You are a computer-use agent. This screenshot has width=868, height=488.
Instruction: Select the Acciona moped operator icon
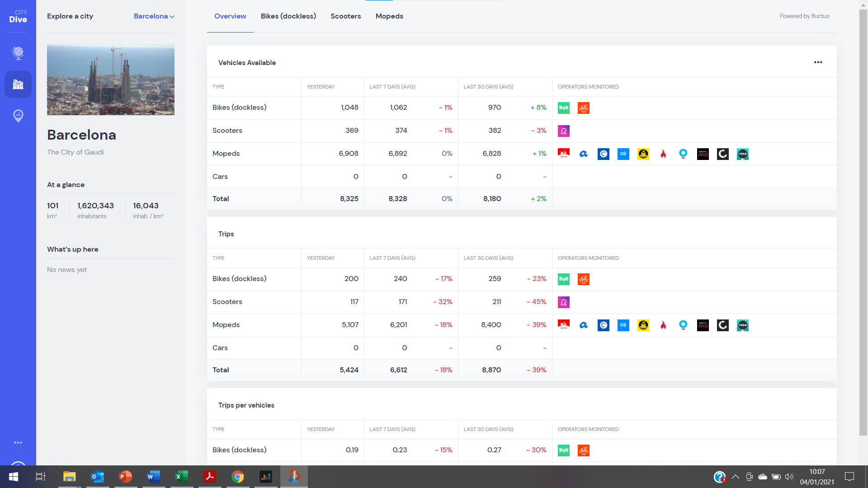click(x=584, y=154)
